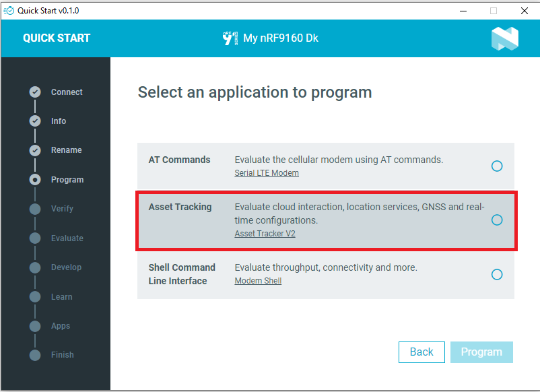Click the Finish step circle
The image size is (540, 392).
click(35, 355)
